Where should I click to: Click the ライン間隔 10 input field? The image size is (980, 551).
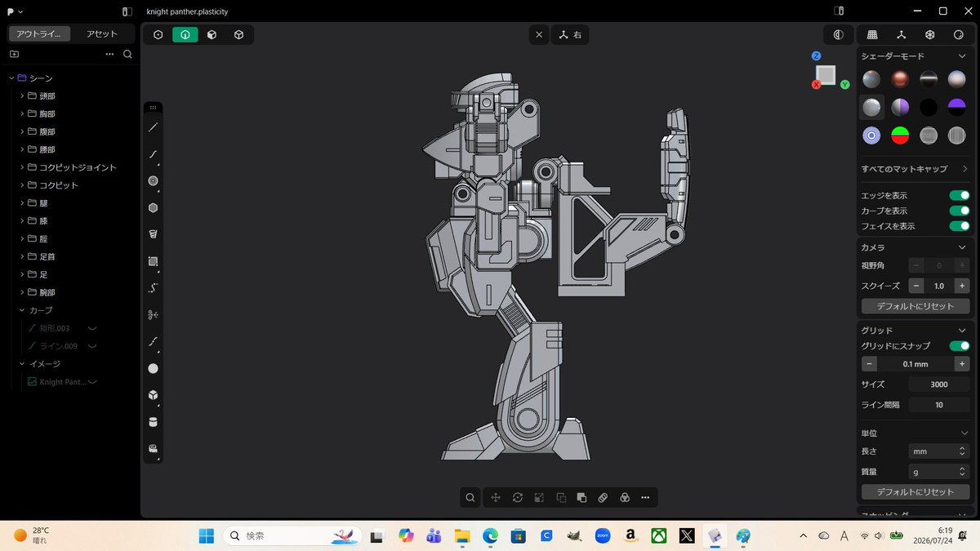[x=939, y=405]
